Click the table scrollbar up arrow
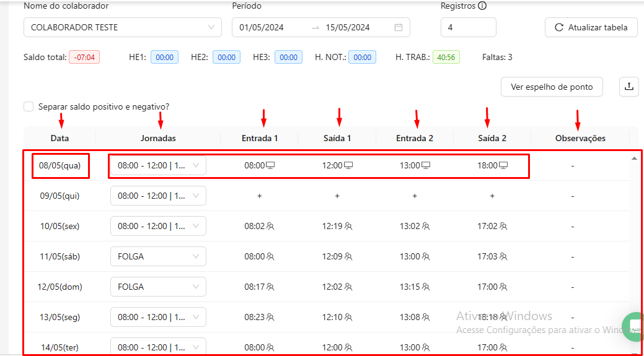644x356 pixels. tap(633, 158)
